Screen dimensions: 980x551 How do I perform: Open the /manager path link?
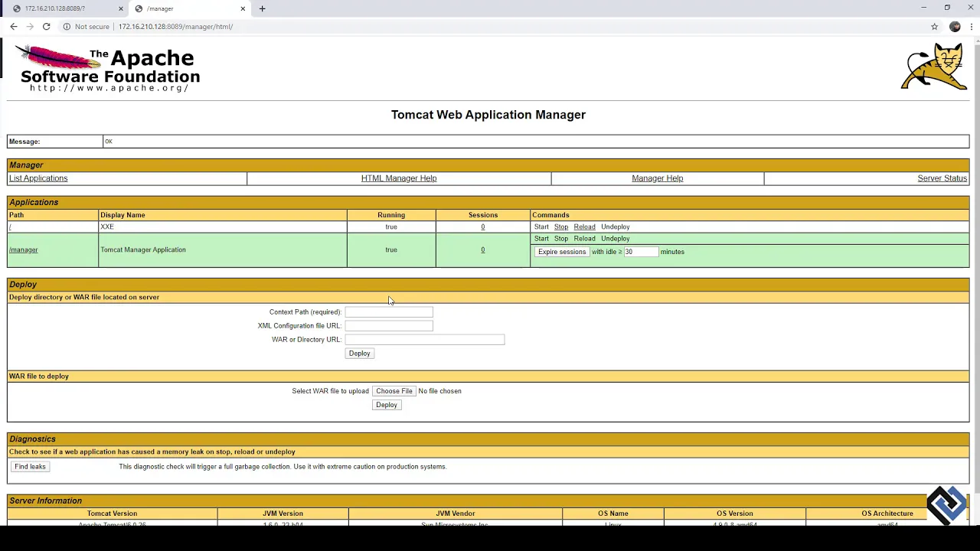coord(23,249)
